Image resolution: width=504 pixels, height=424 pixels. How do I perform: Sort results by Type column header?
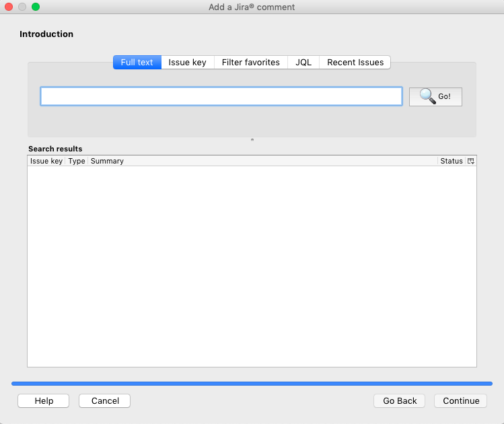click(x=77, y=161)
